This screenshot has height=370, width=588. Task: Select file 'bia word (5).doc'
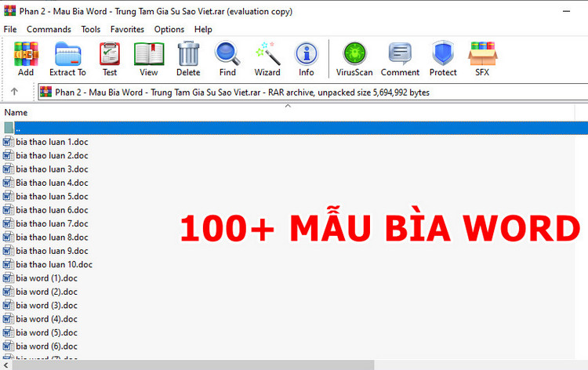[40, 332]
